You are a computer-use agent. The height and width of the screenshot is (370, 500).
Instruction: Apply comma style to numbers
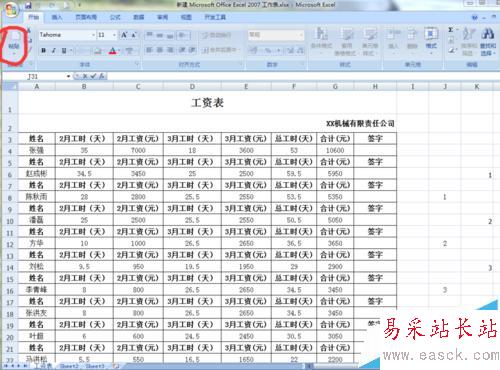pos(279,50)
